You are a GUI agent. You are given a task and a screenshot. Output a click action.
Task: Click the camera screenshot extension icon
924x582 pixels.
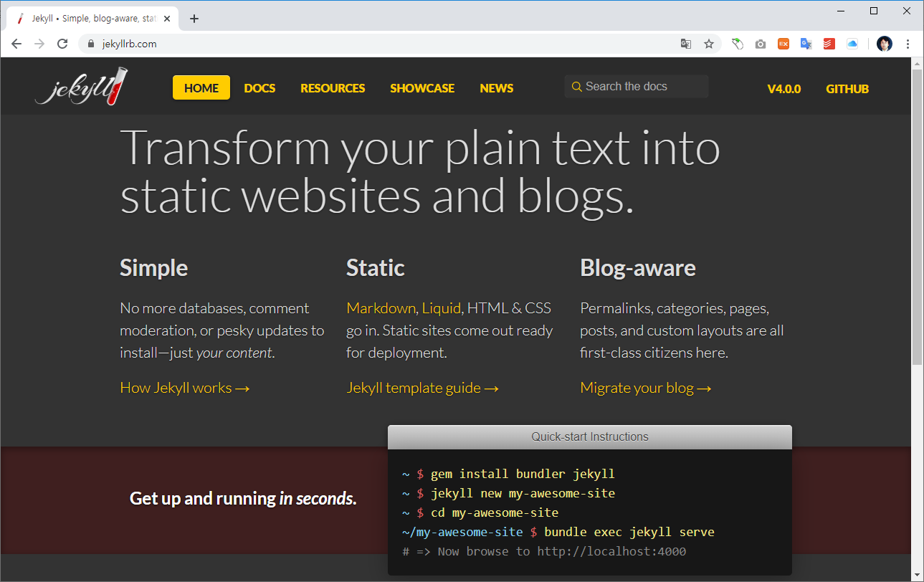pos(761,44)
